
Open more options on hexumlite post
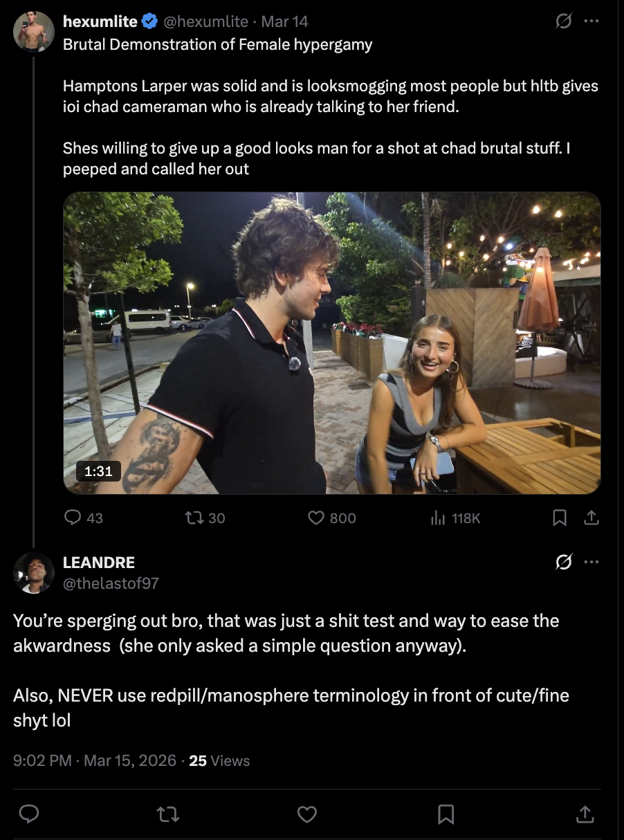[x=591, y=21]
